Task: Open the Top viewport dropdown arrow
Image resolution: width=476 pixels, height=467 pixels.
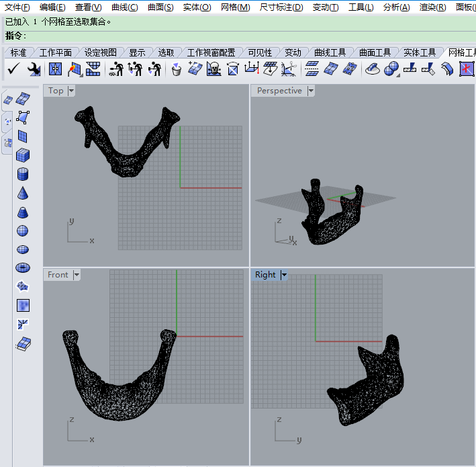Action: point(71,91)
